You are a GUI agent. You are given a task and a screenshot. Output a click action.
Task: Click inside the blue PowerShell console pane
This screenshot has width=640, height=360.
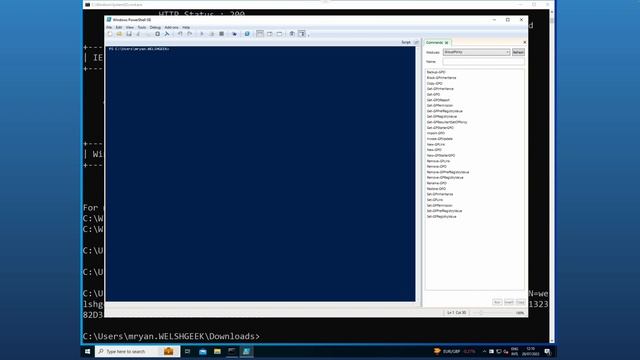tap(260, 174)
